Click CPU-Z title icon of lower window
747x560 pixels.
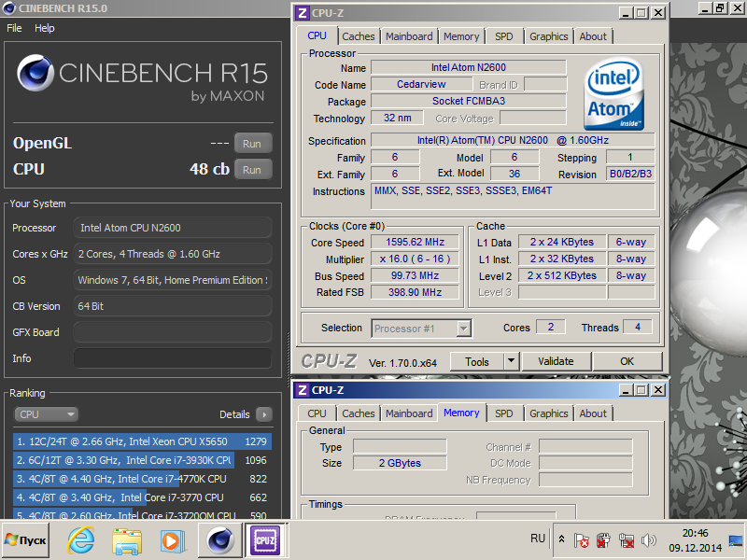pyautogui.click(x=303, y=390)
